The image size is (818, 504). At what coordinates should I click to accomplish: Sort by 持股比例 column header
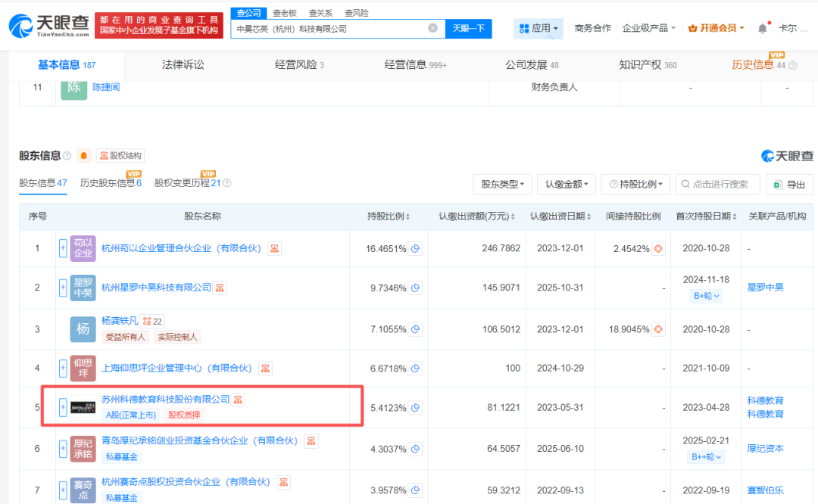(x=389, y=216)
